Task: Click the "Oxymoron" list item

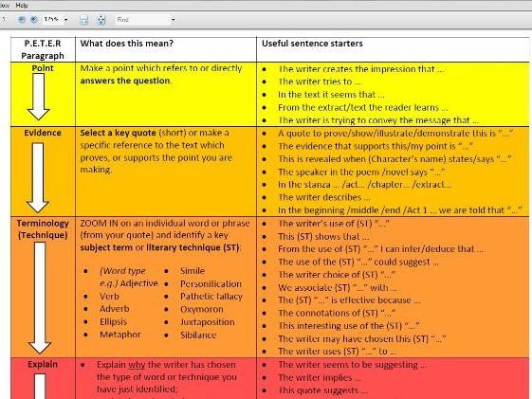Action: tap(202, 309)
